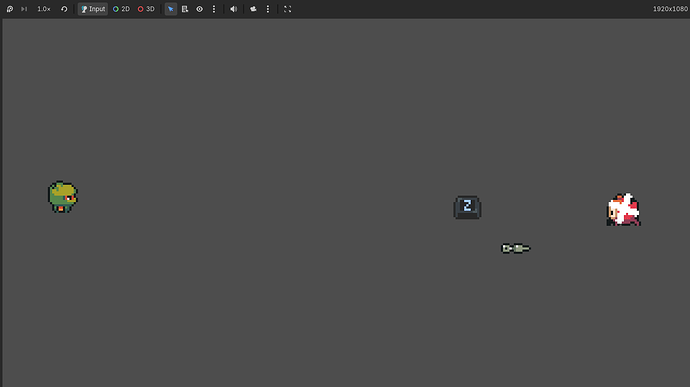The image size is (690, 387).
Task: Click the white and red character sprite
Action: (x=624, y=210)
